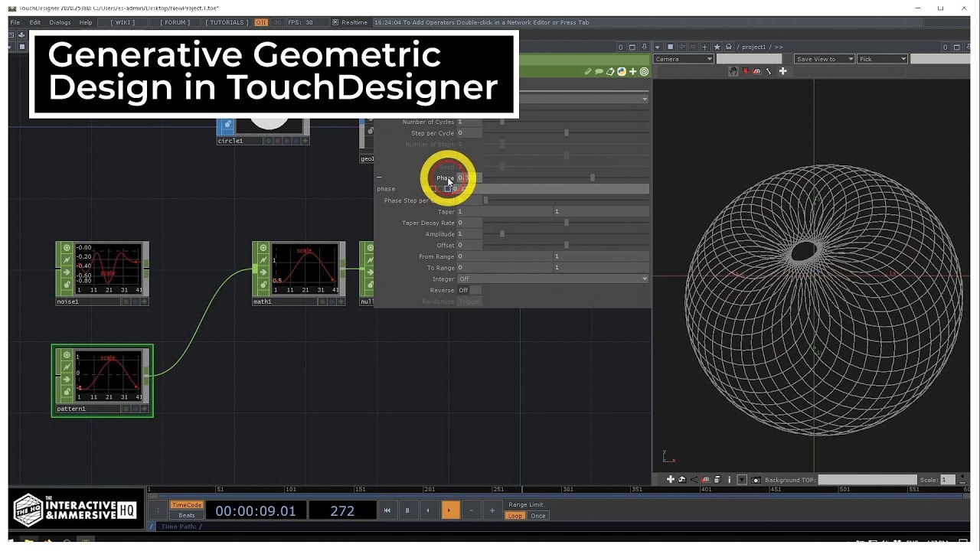Click the blue display flag on math1
Screen dimensions: 980x551
tap(332, 302)
